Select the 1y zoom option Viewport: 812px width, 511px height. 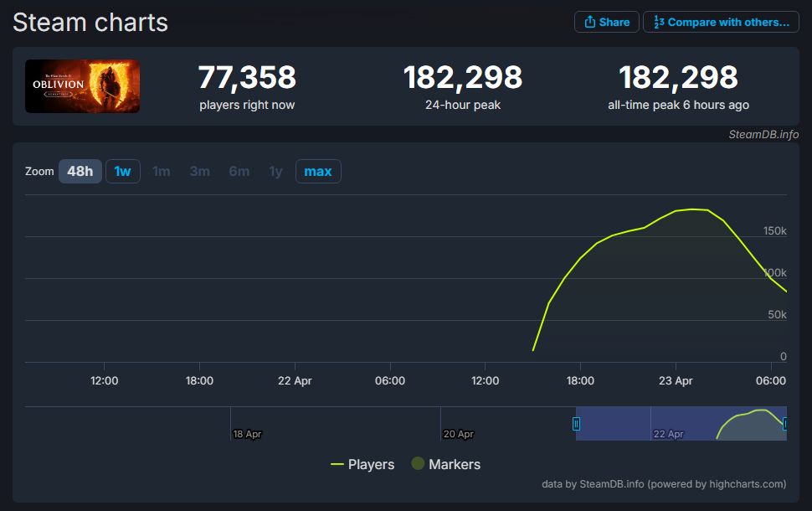click(x=276, y=172)
